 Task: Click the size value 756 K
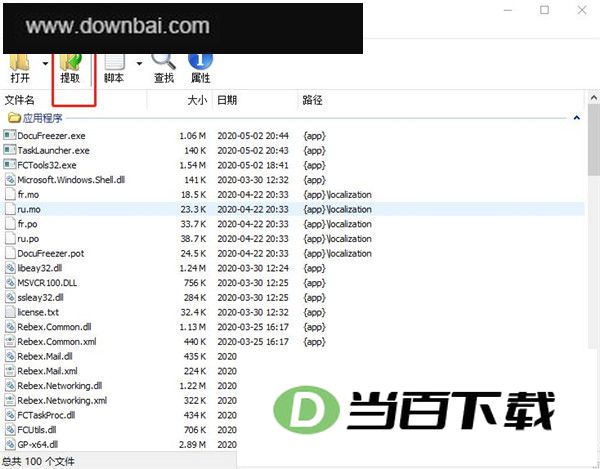point(195,283)
